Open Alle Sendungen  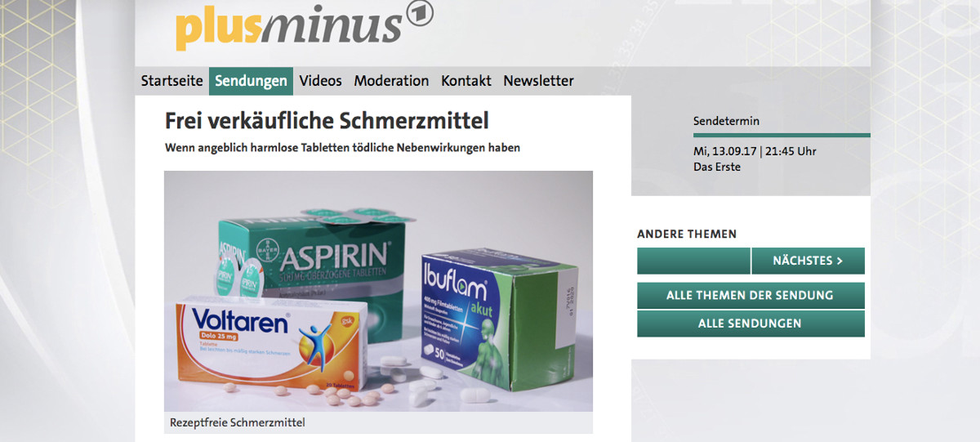pos(750,324)
